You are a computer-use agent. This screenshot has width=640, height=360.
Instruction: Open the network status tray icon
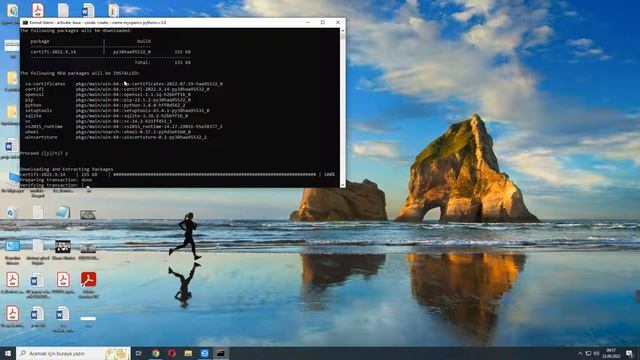[x=588, y=353]
